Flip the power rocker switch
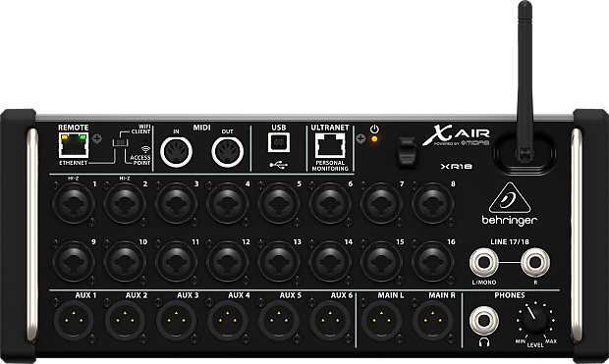This screenshot has height=364, width=609. coord(407,152)
